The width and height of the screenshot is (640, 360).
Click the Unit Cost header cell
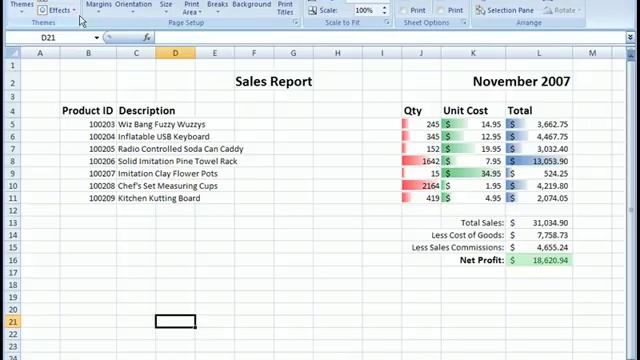tap(473, 111)
